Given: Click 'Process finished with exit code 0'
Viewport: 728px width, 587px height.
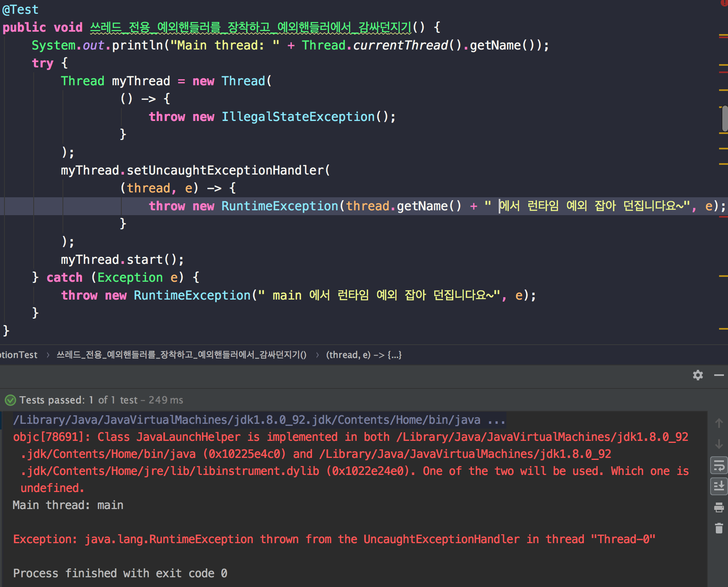Looking at the screenshot, I should tap(120, 573).
